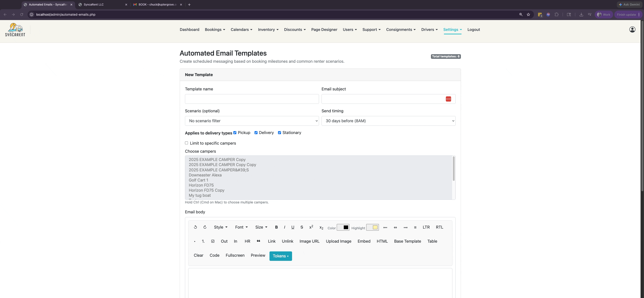Expand the Style dropdown in the editor
This screenshot has height=298, width=644.
[x=220, y=227]
